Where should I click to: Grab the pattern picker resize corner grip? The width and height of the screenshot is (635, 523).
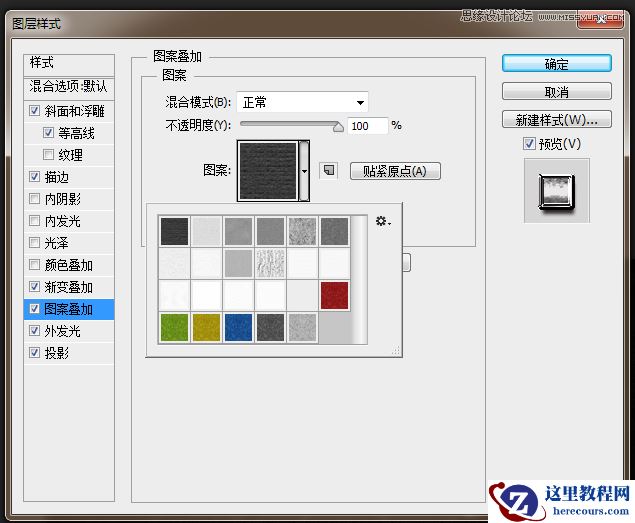pyautogui.click(x=396, y=351)
